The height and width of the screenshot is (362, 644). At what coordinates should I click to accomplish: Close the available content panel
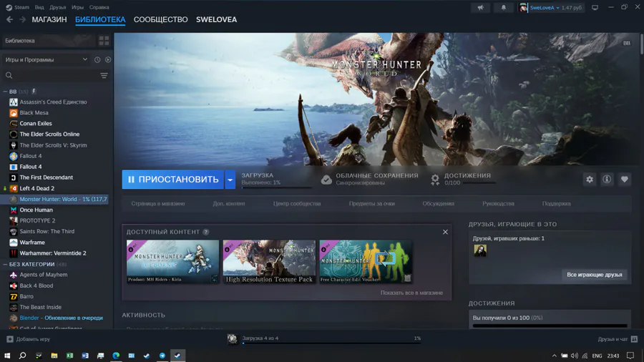coord(445,232)
